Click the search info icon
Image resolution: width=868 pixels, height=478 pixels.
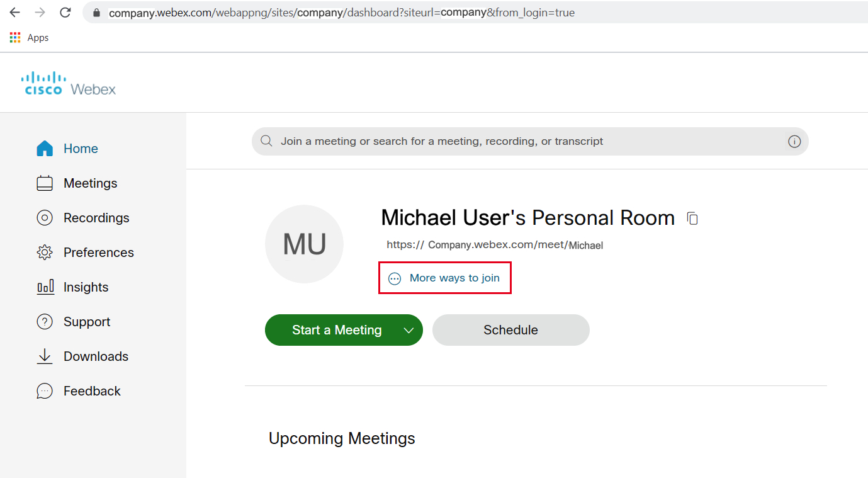tap(794, 141)
